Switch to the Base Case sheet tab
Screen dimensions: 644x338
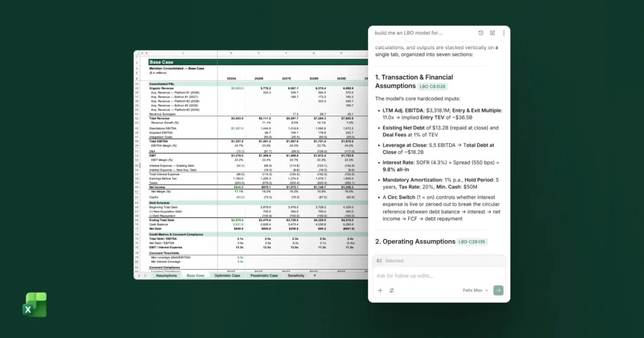click(x=196, y=276)
